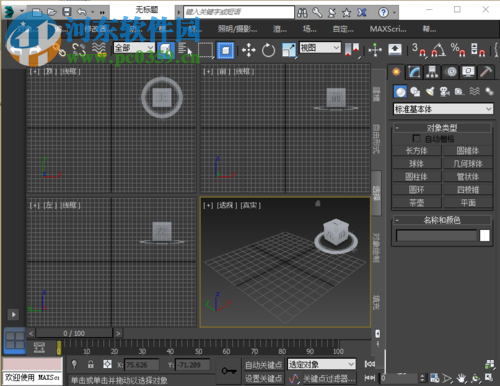Click the 0 / 100 time slider
Viewport: 500px width, 386px height.
pos(74,333)
